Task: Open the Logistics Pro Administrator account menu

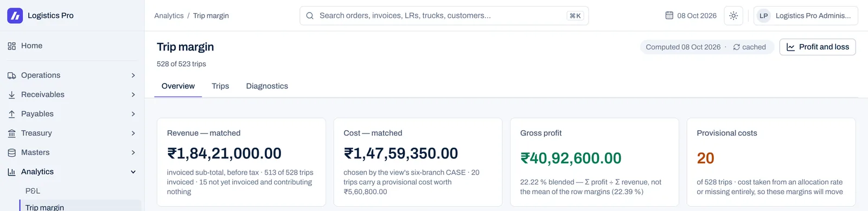Action: coord(806,16)
